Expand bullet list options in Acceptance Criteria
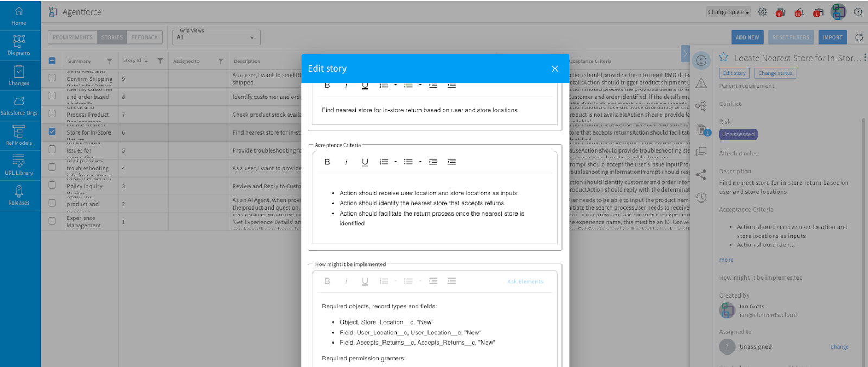Viewport: 868px width, 367px height. (420, 162)
